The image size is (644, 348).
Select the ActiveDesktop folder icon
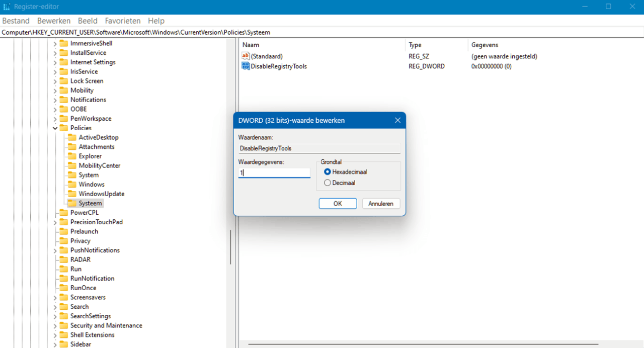coord(73,137)
